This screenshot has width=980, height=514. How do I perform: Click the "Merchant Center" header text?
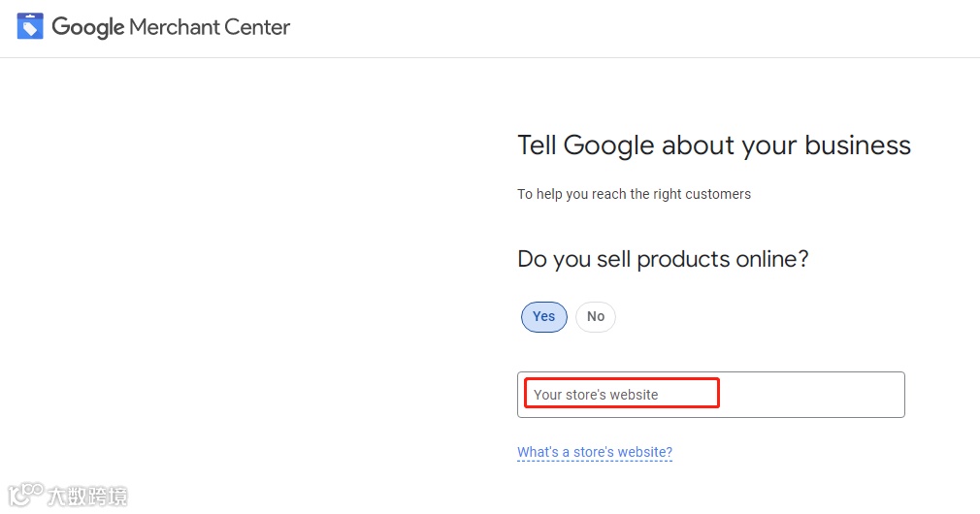coord(210,27)
